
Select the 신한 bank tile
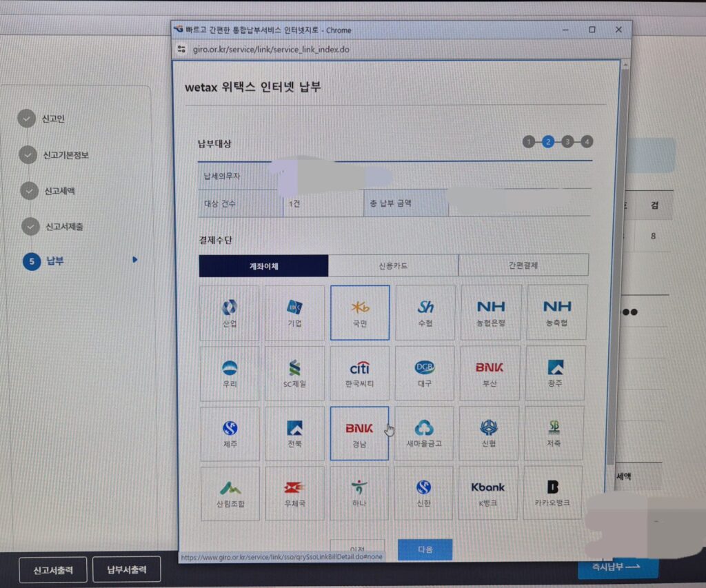pyautogui.click(x=423, y=493)
